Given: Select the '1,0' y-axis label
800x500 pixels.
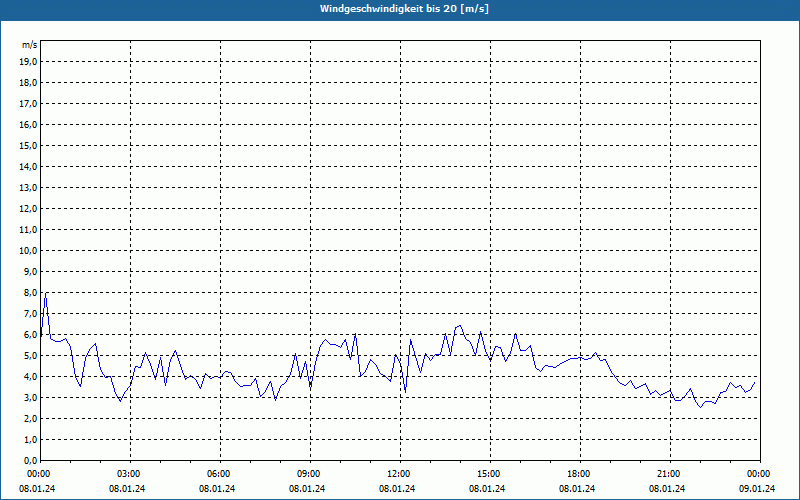Looking at the screenshot, I should pos(30,440).
